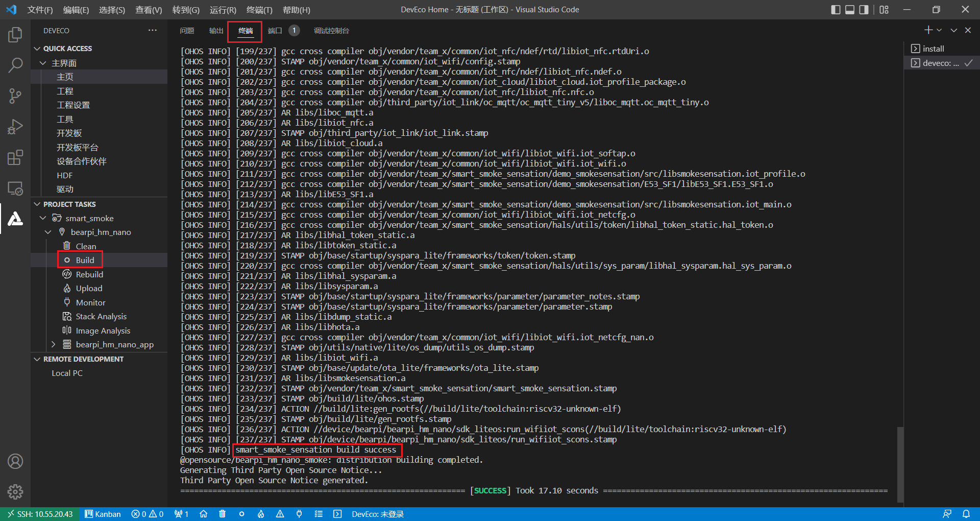Select the install terminal
Image resolution: width=980 pixels, height=521 pixels.
coord(941,49)
